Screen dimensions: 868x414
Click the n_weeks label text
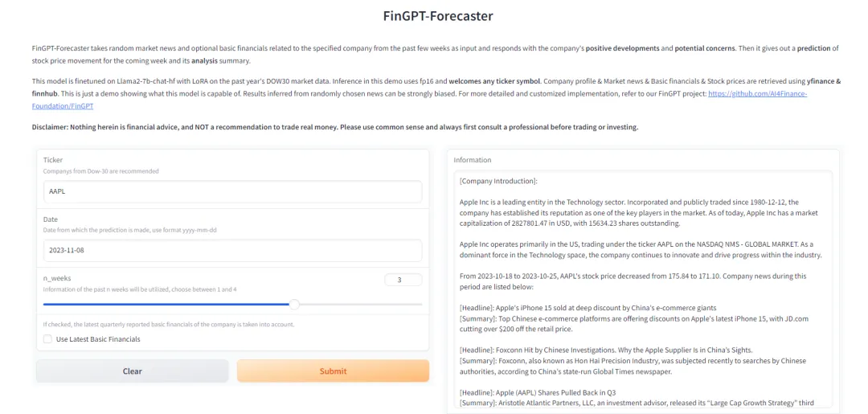pyautogui.click(x=57, y=278)
